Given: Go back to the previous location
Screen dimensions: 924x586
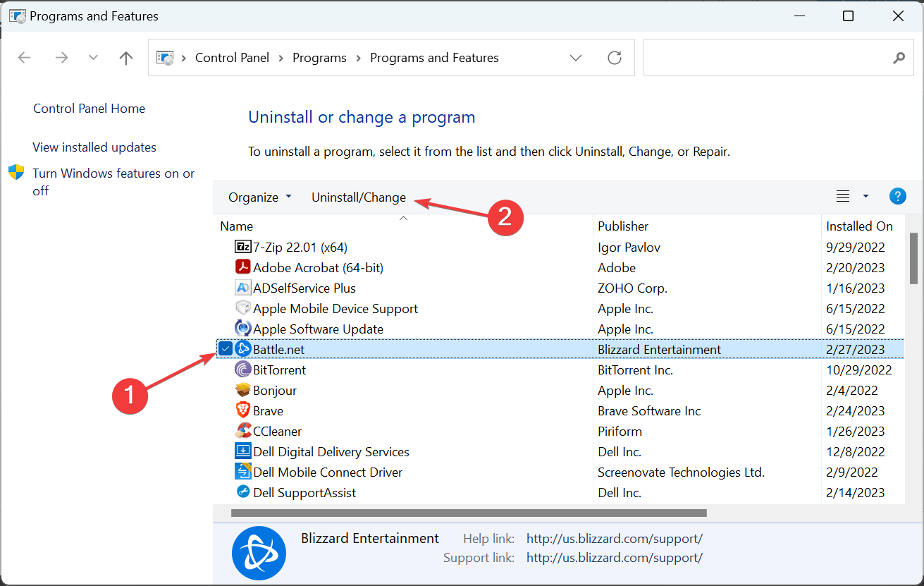Looking at the screenshot, I should (24, 58).
